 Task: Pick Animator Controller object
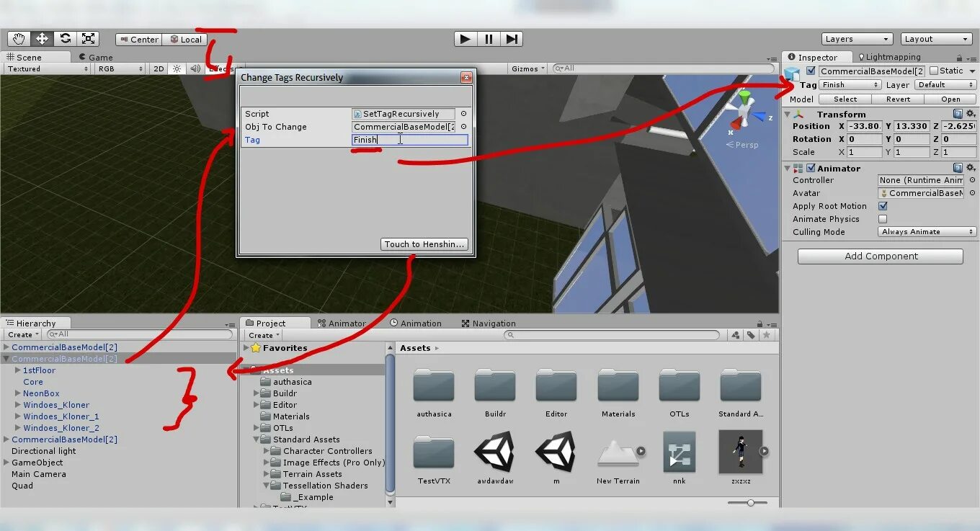[x=971, y=180]
